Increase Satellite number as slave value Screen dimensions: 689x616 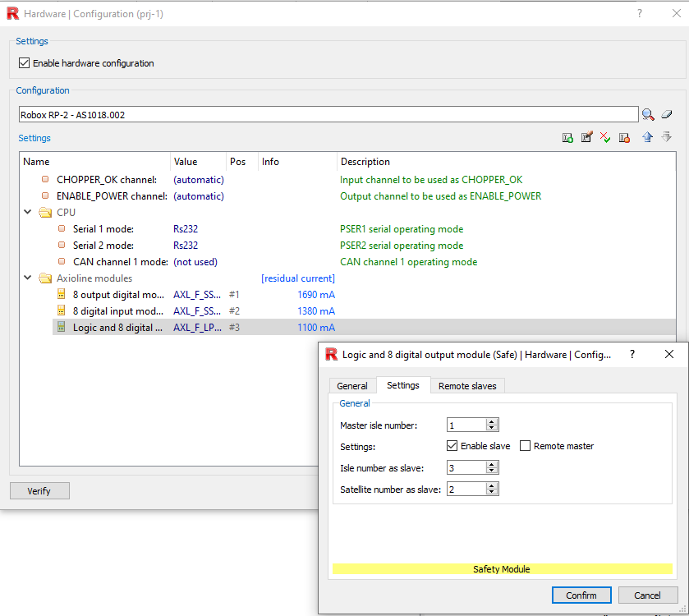point(492,485)
